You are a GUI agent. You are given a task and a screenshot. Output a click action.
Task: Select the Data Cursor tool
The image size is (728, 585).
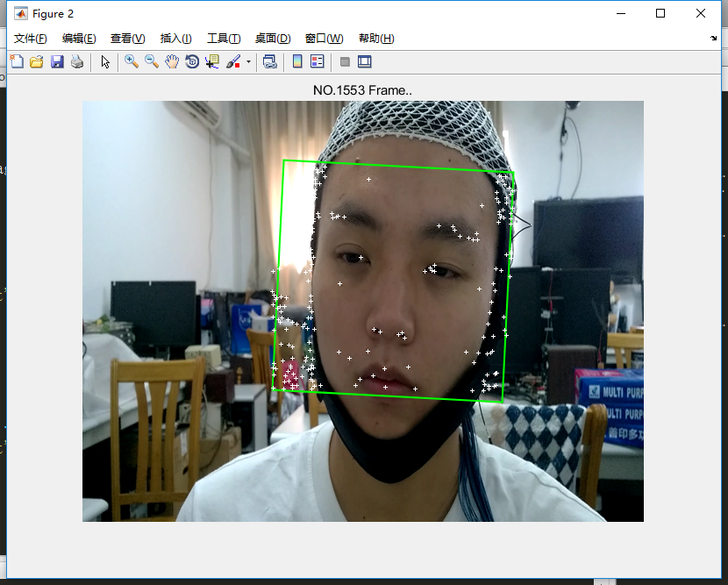[x=211, y=61]
